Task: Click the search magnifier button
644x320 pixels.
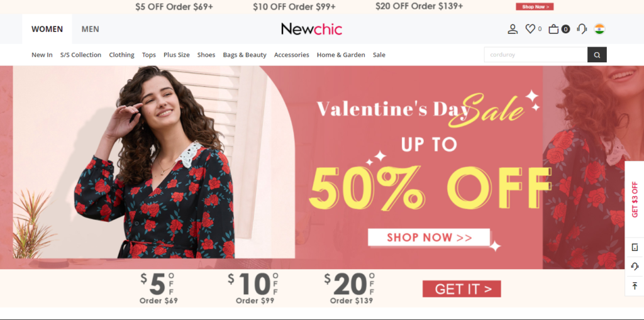Action: point(597,55)
